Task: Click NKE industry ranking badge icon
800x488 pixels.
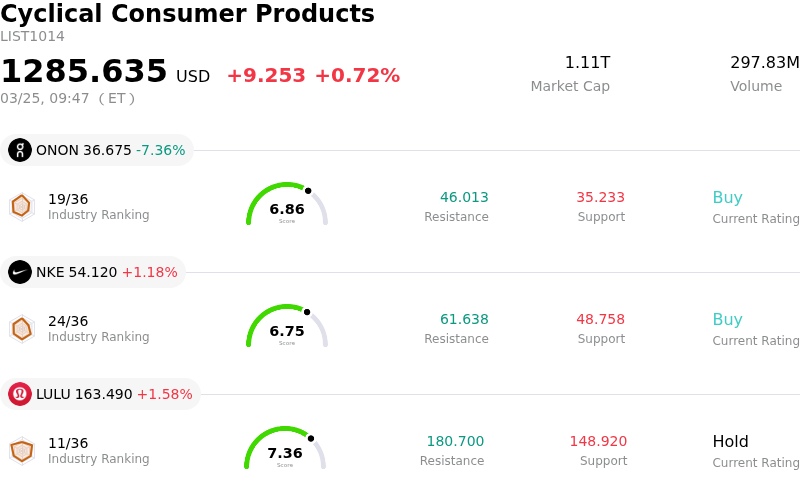Action: (21, 328)
